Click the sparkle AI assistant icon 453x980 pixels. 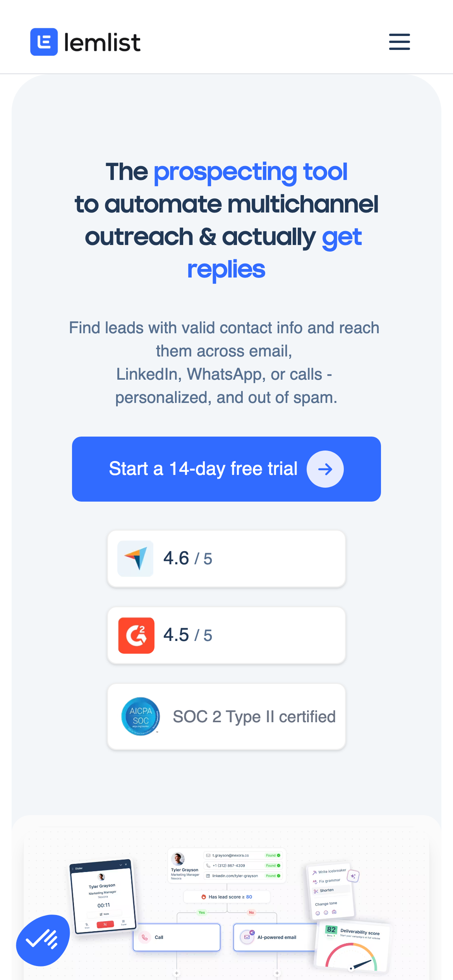353,876
